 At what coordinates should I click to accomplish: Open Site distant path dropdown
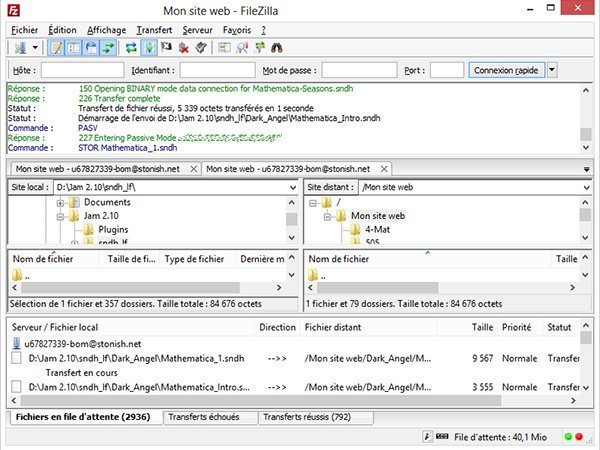pyautogui.click(x=586, y=188)
